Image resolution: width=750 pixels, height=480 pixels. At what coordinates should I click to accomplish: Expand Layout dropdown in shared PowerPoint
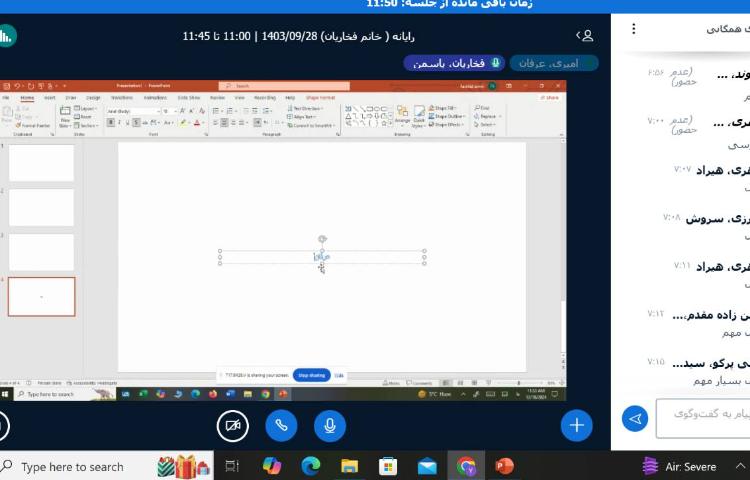pos(86,109)
